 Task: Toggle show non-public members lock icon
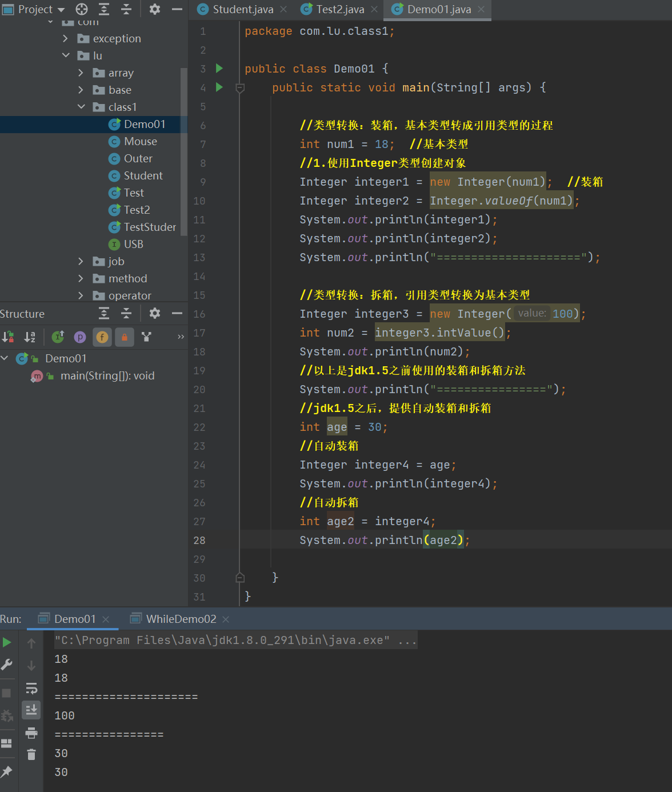click(125, 337)
